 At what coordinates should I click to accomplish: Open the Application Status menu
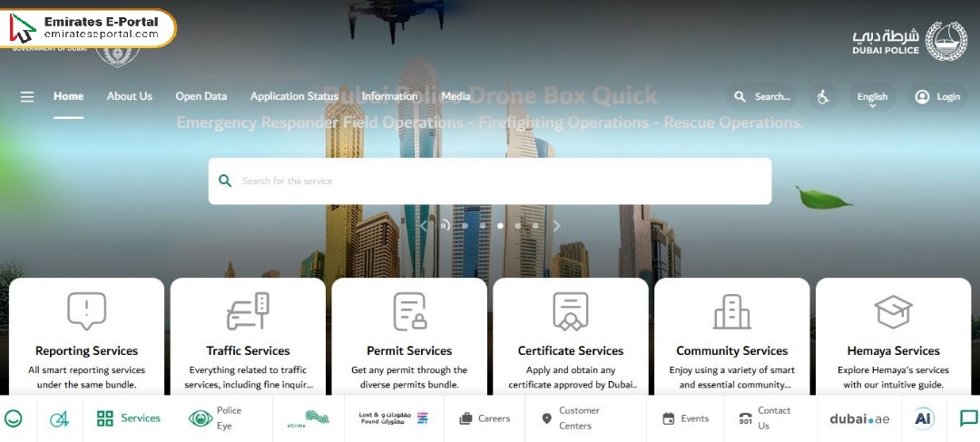[294, 96]
